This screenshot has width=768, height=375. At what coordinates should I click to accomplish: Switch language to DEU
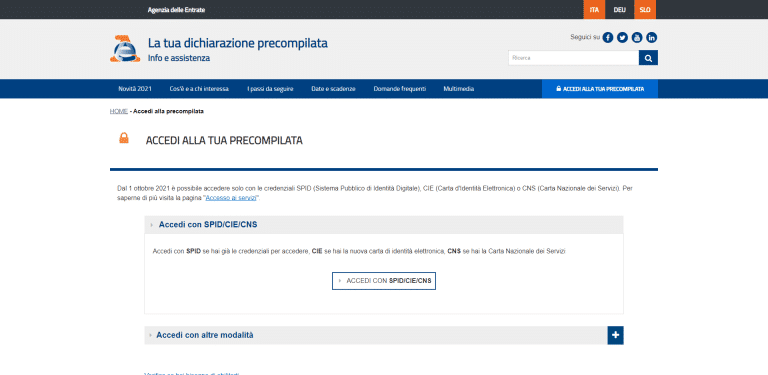620,10
